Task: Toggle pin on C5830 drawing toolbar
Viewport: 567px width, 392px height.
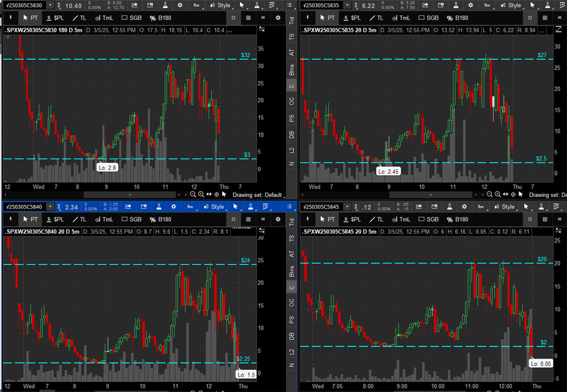Action: (10, 18)
